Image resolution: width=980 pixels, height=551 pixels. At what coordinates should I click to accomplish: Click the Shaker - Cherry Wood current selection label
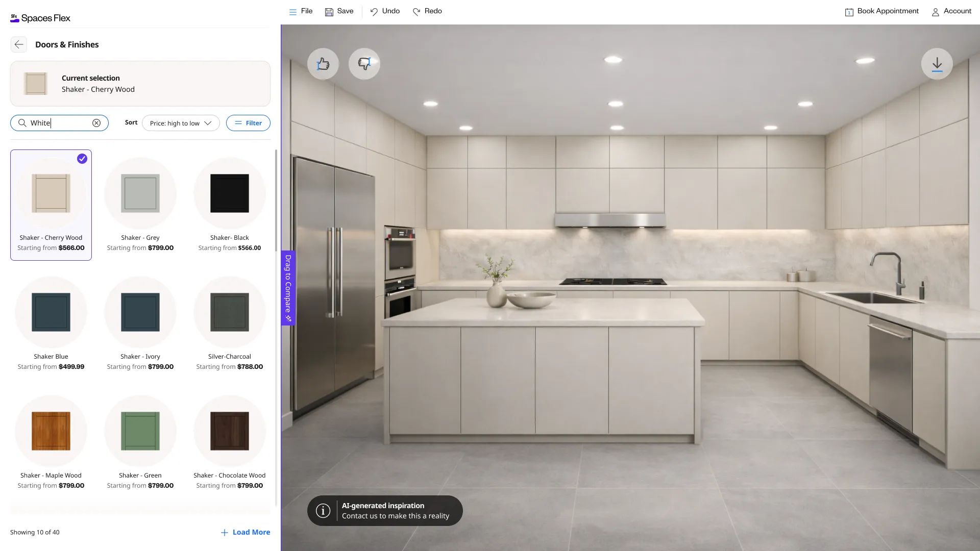(x=98, y=89)
